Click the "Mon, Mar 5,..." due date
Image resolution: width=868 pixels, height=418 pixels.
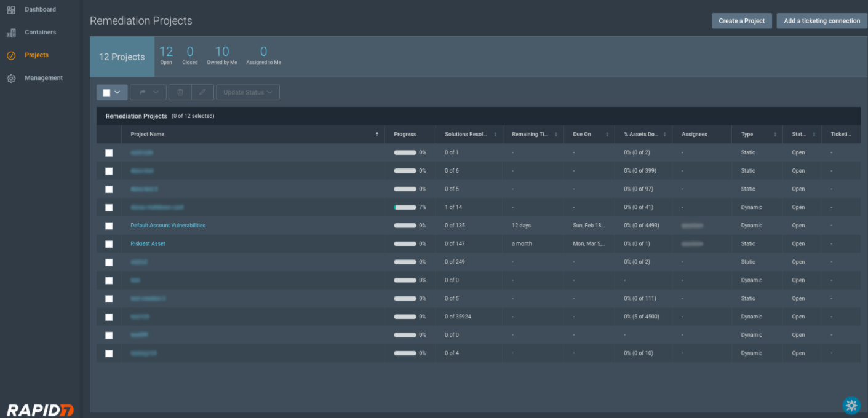coord(589,244)
